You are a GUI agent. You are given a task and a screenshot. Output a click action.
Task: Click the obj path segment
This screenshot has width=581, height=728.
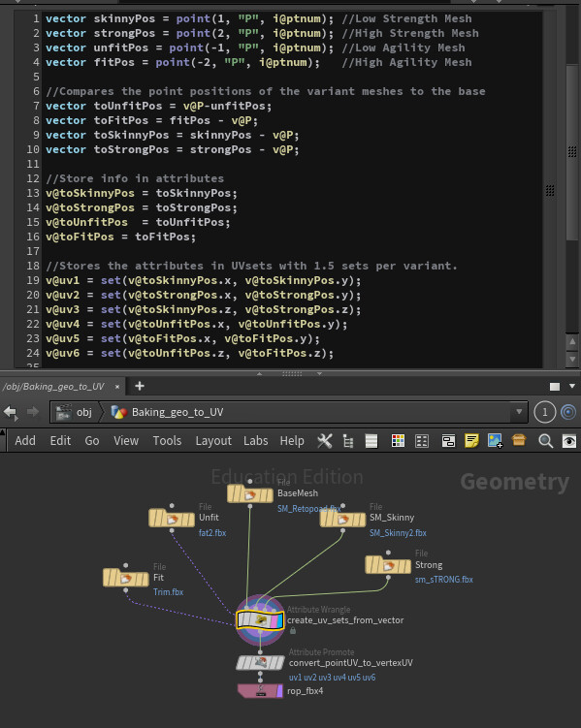point(75,412)
